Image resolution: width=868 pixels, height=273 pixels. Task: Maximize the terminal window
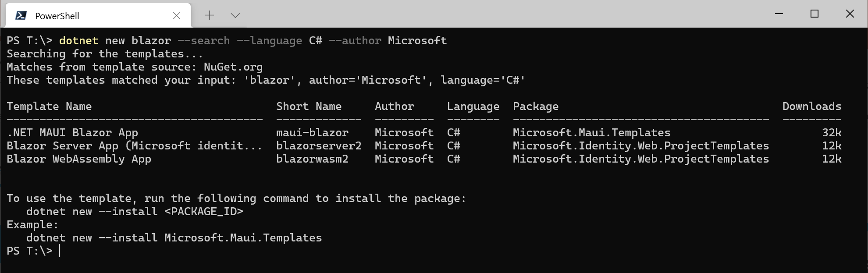[x=815, y=14]
